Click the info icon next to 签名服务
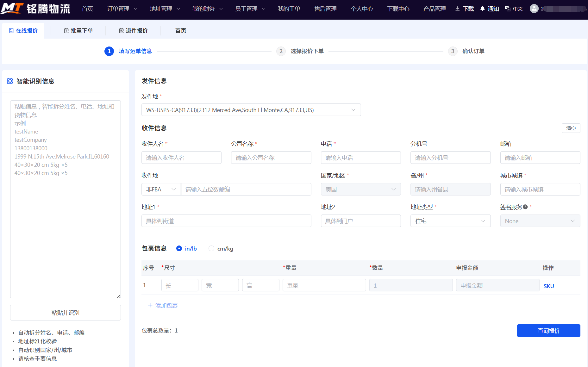The width and height of the screenshot is (588, 367). tap(525, 207)
